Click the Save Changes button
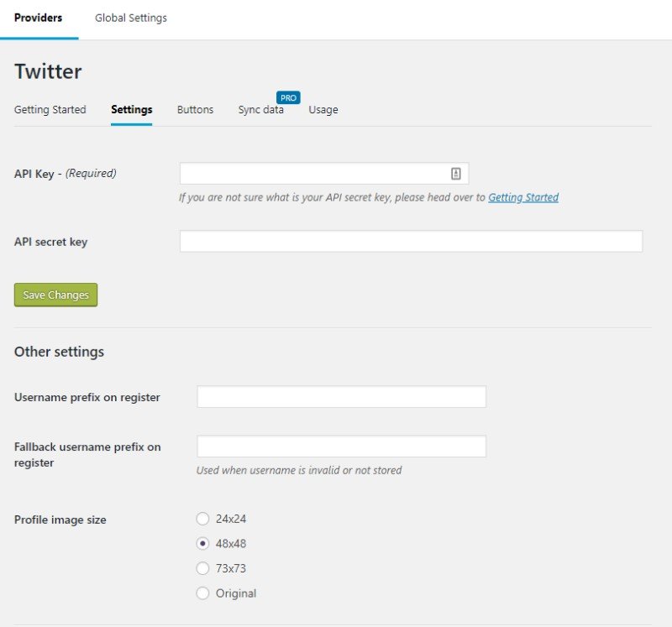Viewport: 672px width, 627px height. pyautogui.click(x=55, y=295)
